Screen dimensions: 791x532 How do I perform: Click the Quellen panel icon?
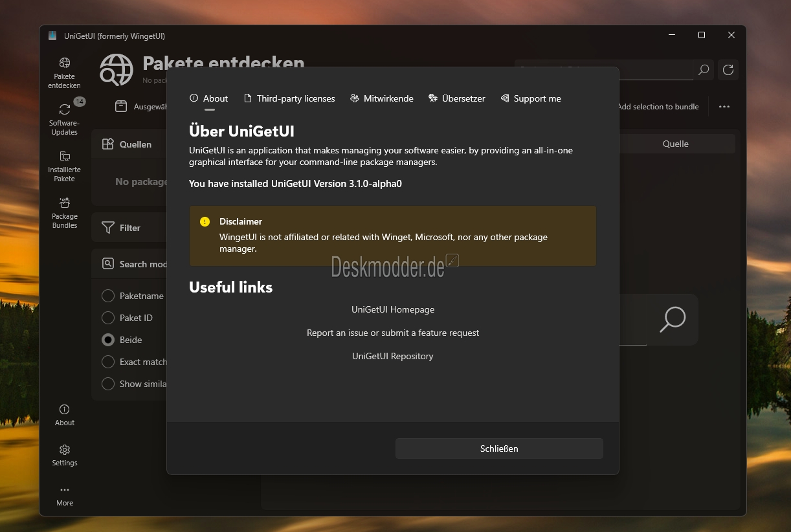[x=108, y=144]
